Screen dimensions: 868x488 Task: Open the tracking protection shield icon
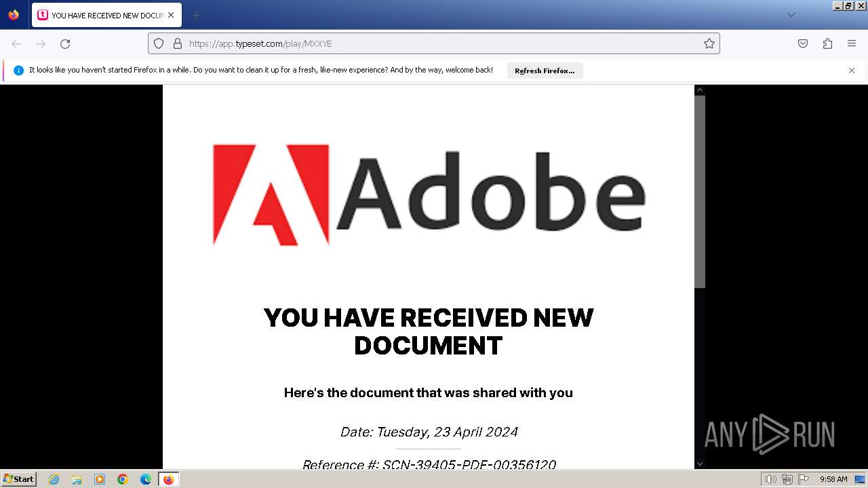(x=159, y=43)
